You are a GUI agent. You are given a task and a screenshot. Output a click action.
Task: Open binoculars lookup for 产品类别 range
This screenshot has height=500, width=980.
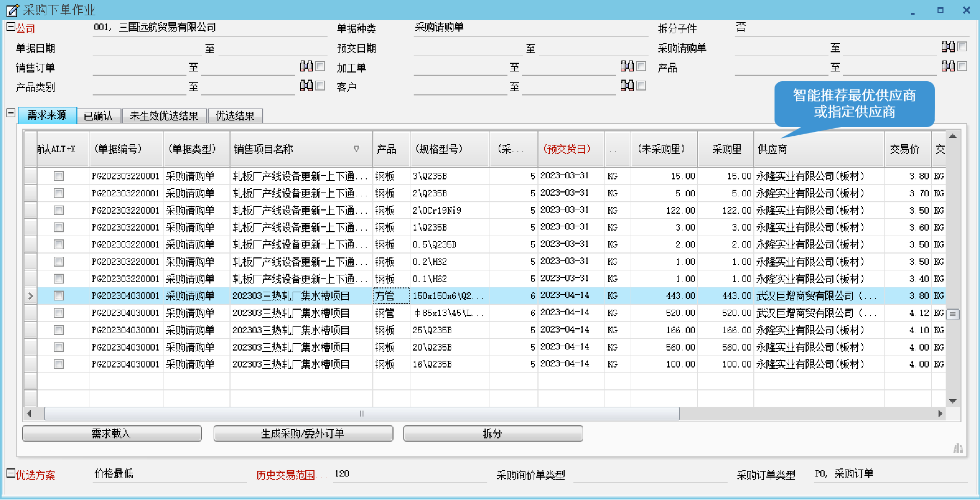click(x=306, y=86)
